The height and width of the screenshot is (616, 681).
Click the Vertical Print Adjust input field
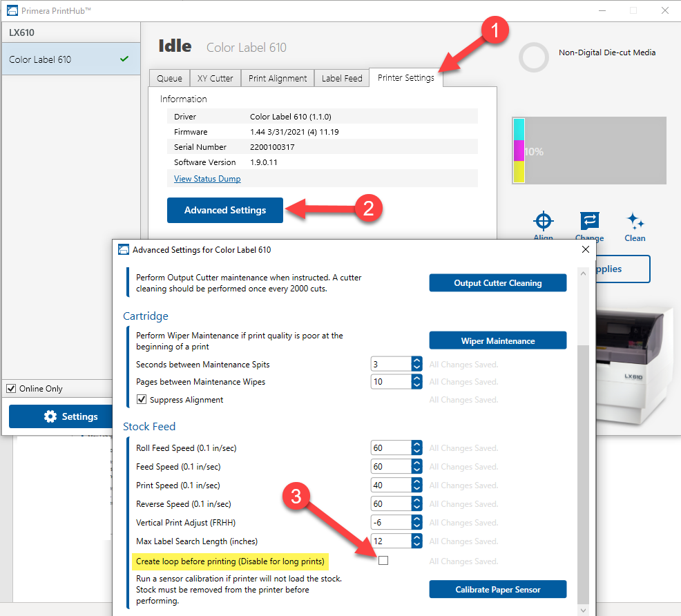(x=391, y=523)
